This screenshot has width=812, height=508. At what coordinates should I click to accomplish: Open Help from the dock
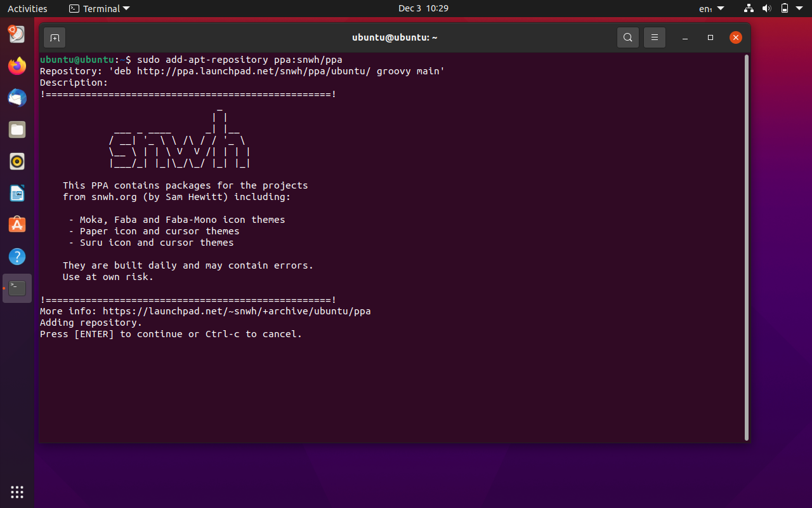click(17, 257)
